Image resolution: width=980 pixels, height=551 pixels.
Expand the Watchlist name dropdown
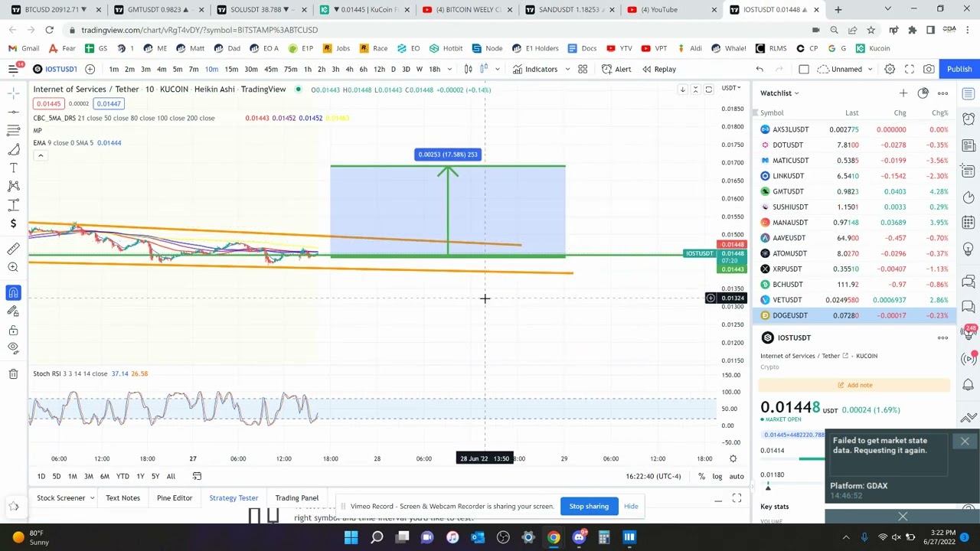point(779,93)
